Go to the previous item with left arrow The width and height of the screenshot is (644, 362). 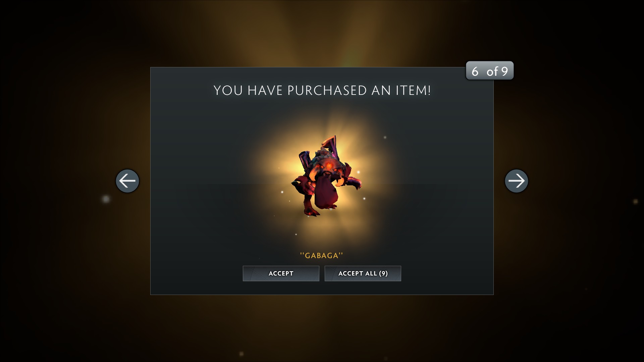tap(127, 181)
